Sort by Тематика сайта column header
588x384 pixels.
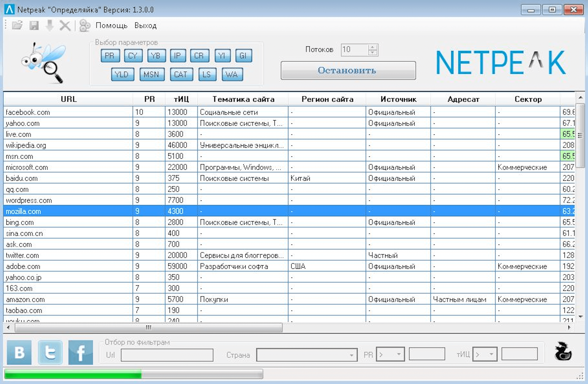tap(243, 99)
